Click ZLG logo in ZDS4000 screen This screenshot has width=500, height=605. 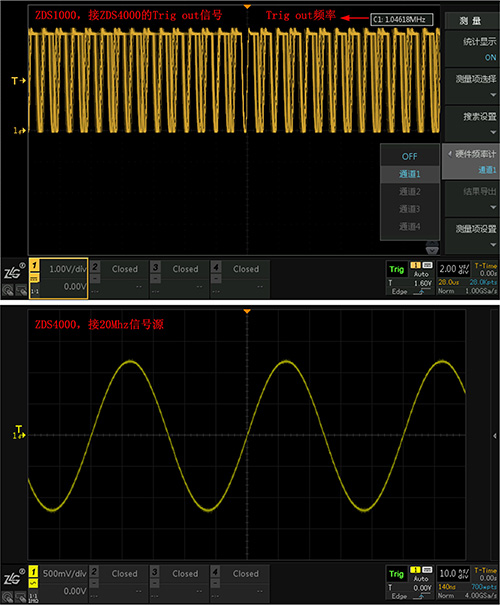coord(14,577)
